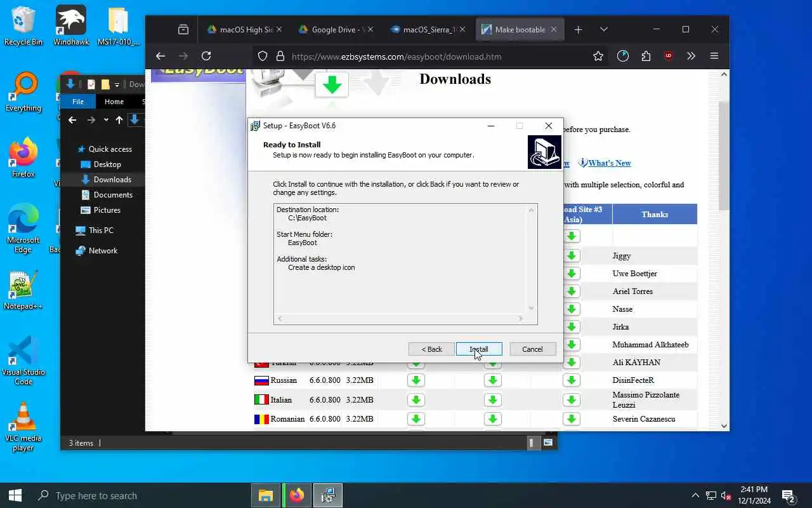Download Romanian version from Site #3
Viewport: 812px width, 508px height.
coord(572,419)
